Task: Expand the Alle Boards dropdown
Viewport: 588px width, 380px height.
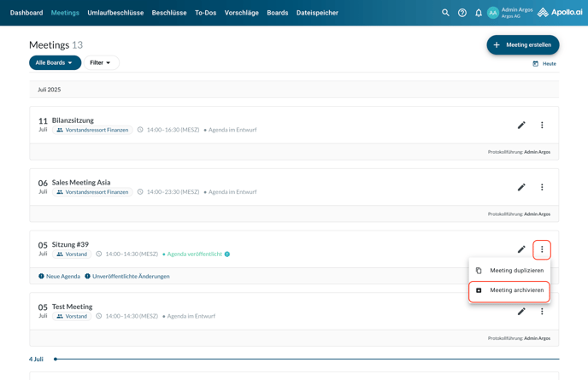Action: click(55, 63)
